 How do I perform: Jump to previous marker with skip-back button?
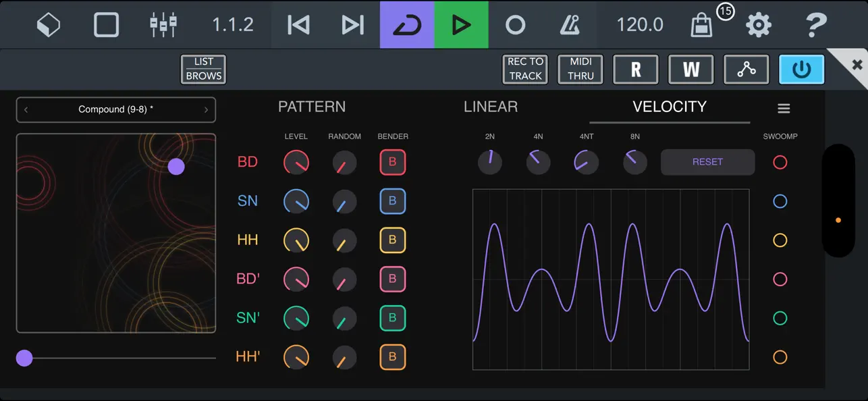[298, 25]
